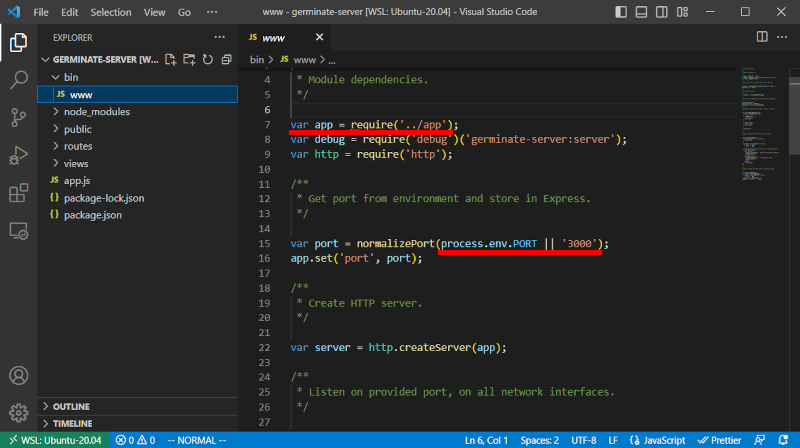Collapse all folders in Explorer
The image size is (800, 448).
click(227, 60)
